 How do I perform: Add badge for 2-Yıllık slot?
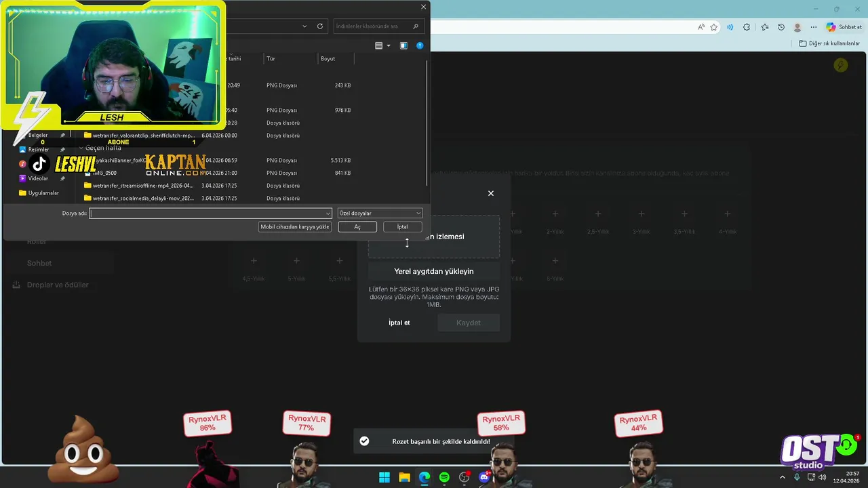(555, 213)
